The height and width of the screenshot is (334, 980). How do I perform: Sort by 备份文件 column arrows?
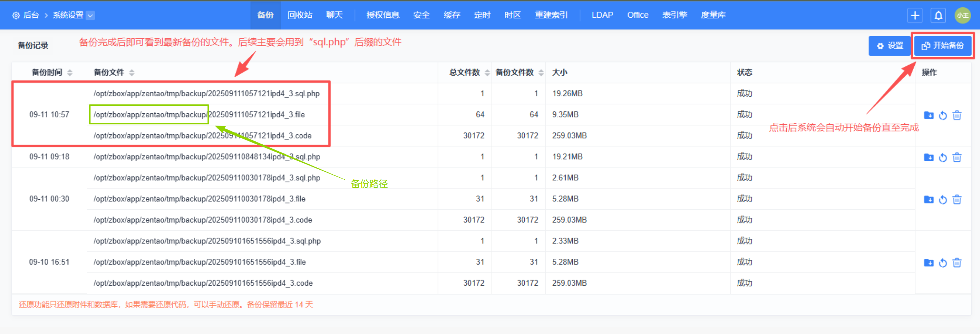(132, 73)
